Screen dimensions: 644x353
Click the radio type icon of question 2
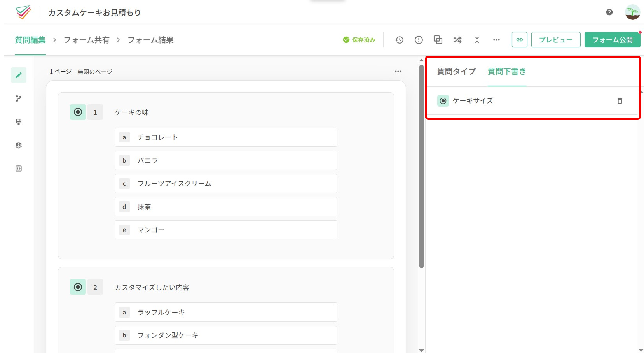coord(78,287)
